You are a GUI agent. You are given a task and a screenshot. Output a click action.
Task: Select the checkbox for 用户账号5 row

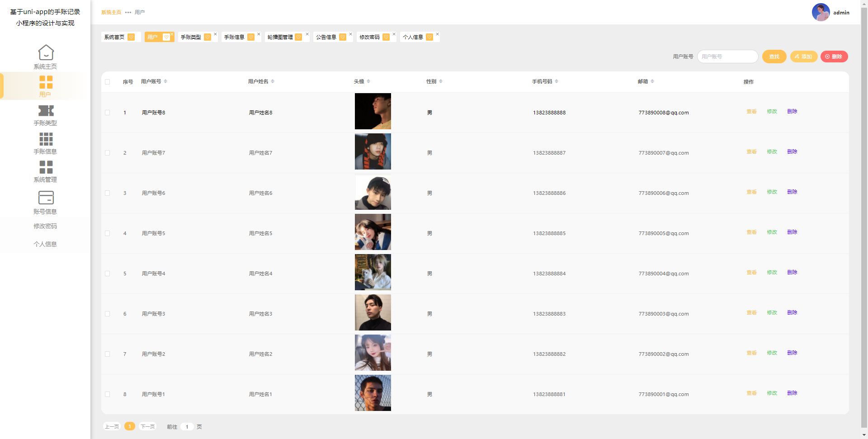click(x=108, y=233)
